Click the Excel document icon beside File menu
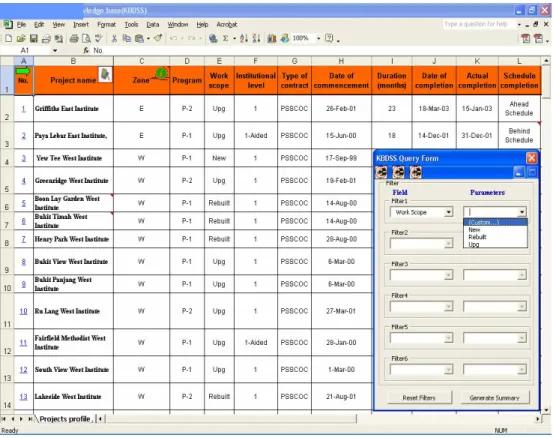The image size is (553, 438). tap(8, 24)
